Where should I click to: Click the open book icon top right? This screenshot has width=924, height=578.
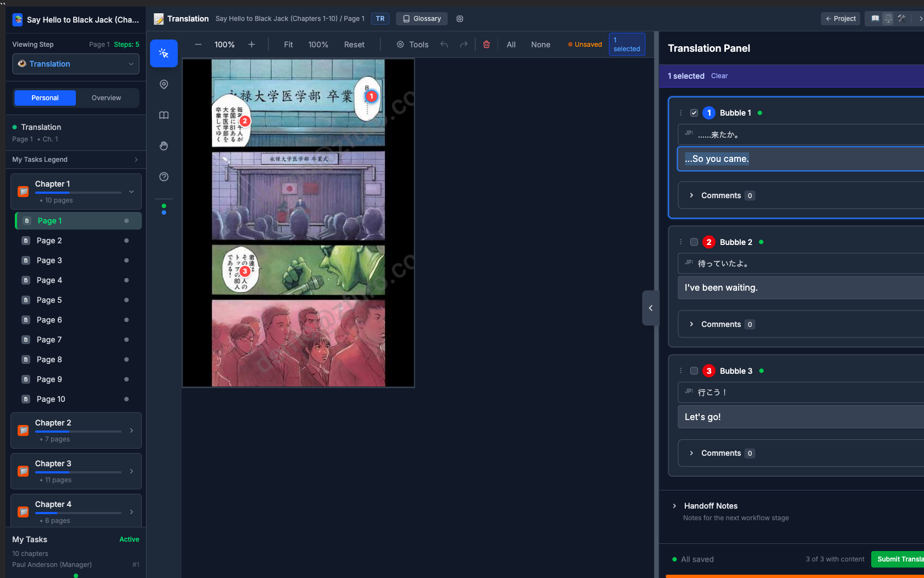tap(875, 19)
